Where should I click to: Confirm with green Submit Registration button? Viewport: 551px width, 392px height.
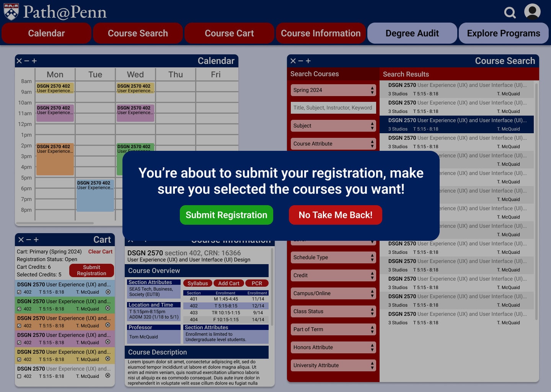pos(227,215)
